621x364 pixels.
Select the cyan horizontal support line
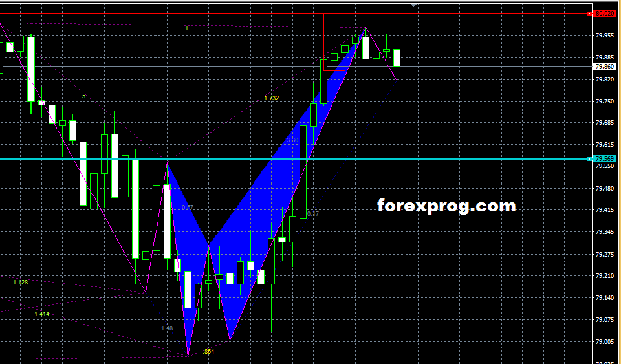tap(453, 159)
